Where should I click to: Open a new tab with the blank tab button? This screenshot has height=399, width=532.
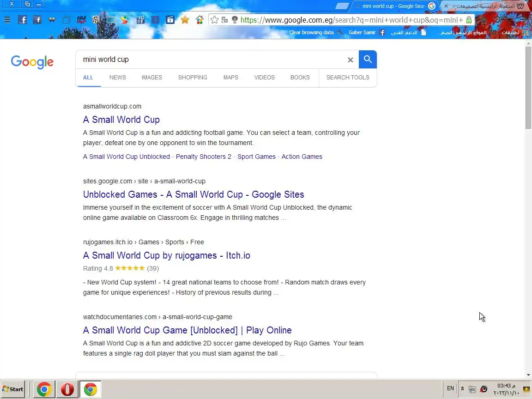[x=342, y=6]
